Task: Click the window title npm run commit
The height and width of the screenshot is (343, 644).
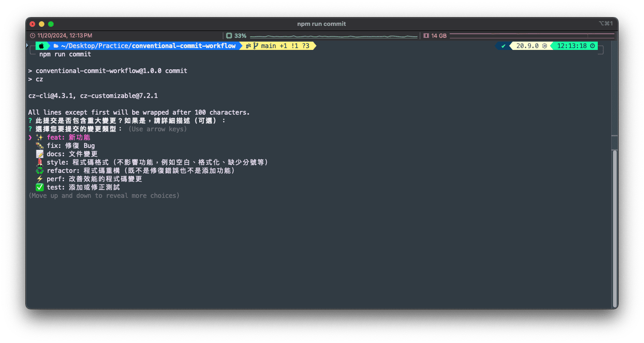Action: [322, 24]
